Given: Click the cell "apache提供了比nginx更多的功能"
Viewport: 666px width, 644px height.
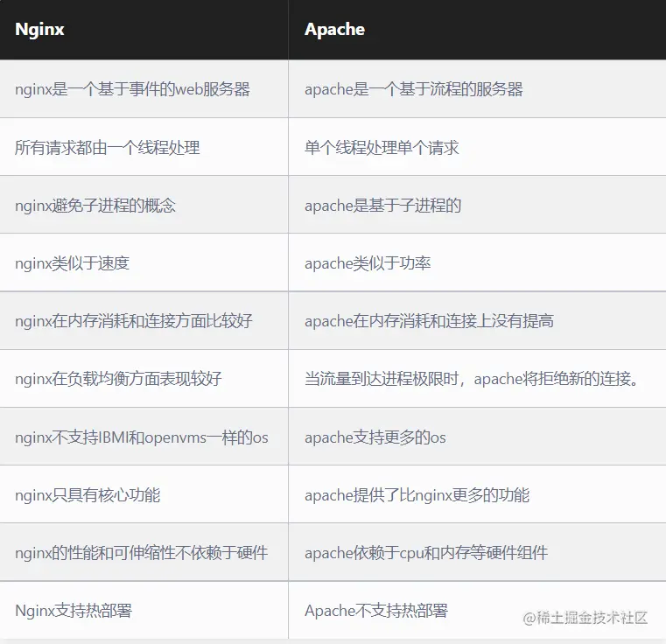Looking at the screenshot, I should click(477, 494).
